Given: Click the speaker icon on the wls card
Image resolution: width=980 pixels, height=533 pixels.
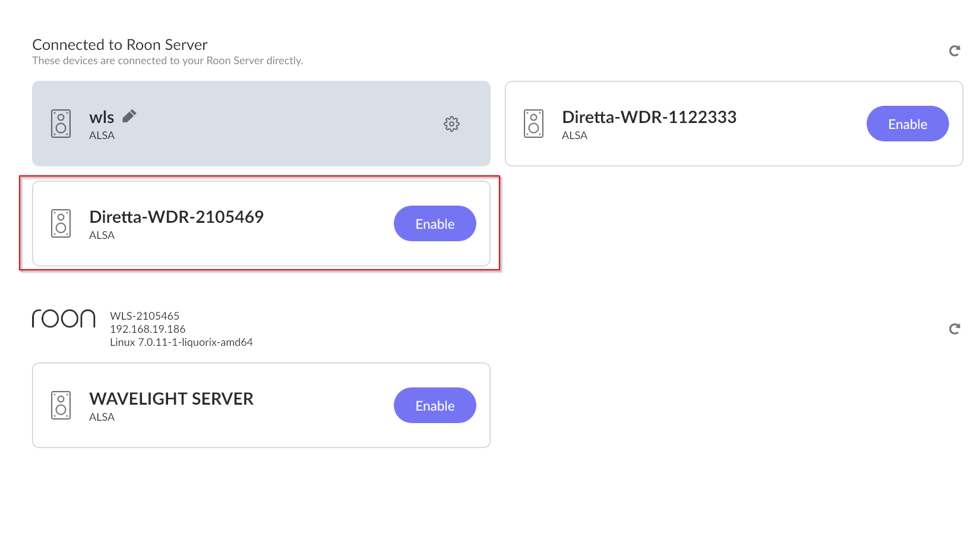Looking at the screenshot, I should point(61,124).
